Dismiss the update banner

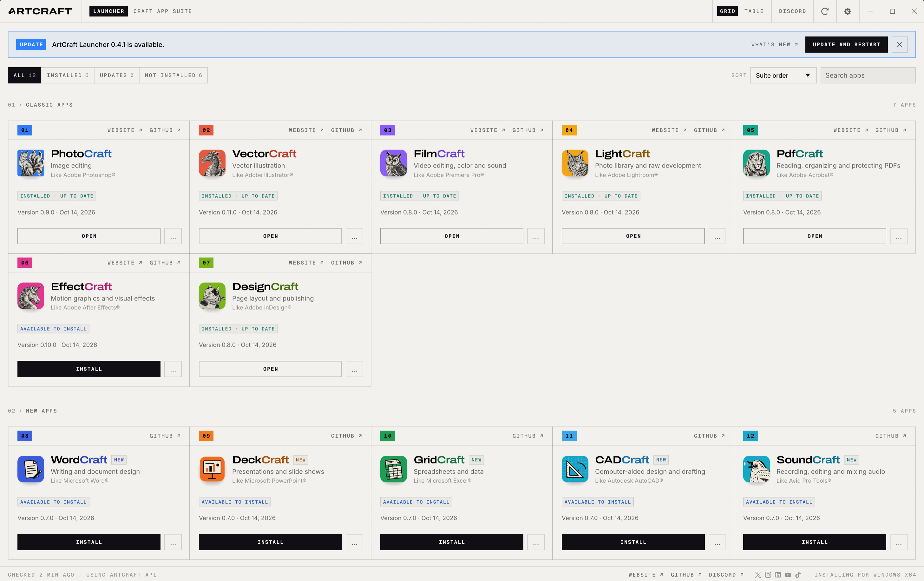[x=900, y=44]
